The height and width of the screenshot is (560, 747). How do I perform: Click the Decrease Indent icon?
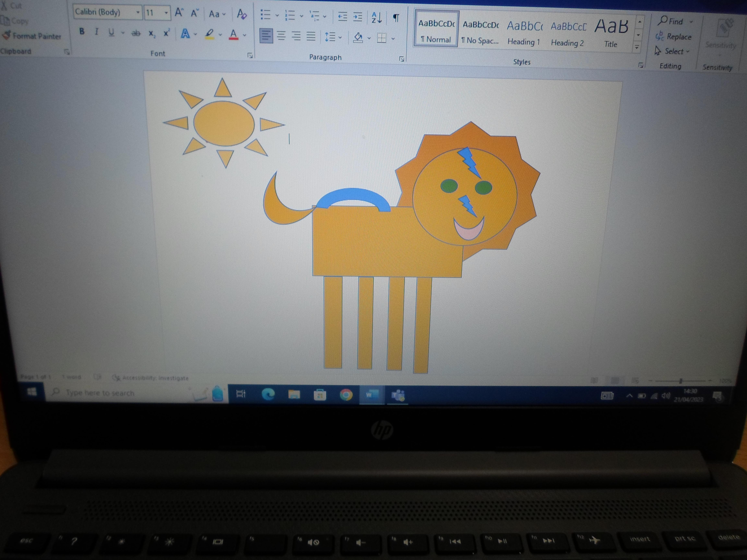[x=342, y=17]
